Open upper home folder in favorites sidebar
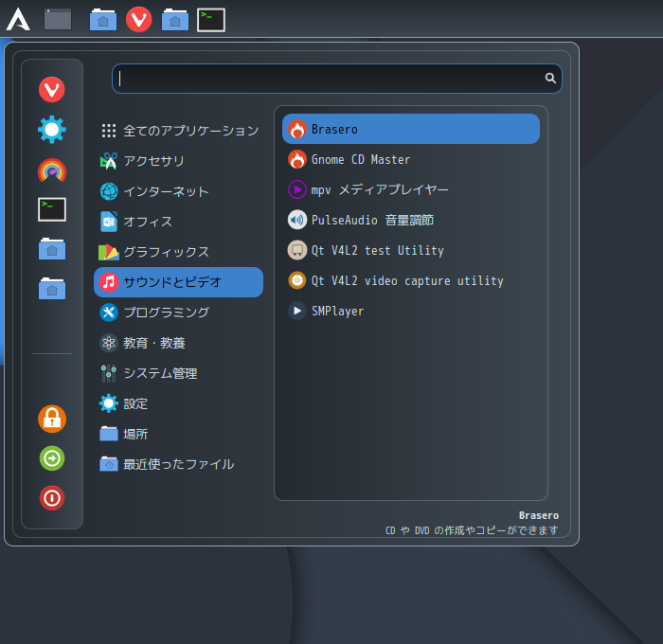Viewport: 663px width, 644px height. click(x=52, y=249)
